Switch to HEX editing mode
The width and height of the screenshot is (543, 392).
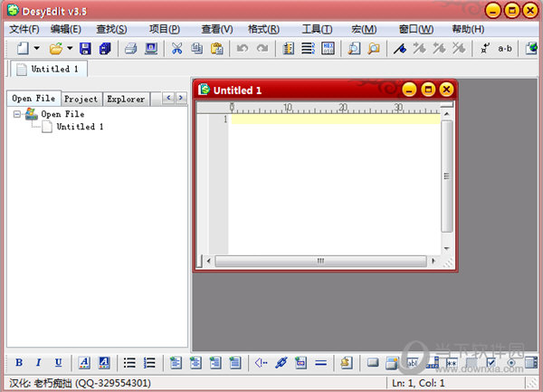[x=328, y=48]
